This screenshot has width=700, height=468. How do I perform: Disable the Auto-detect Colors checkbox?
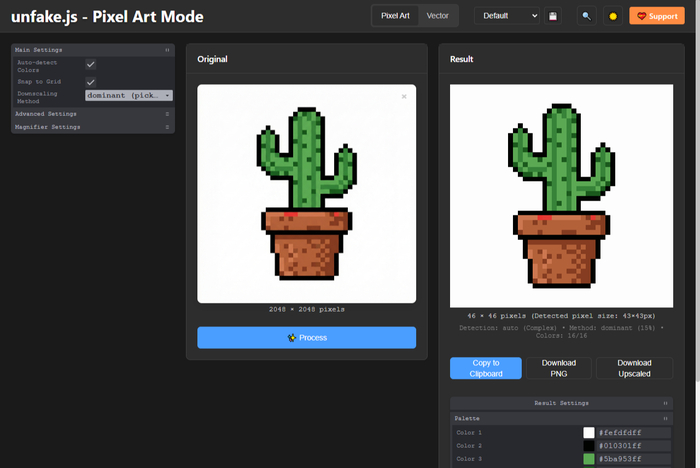point(90,65)
